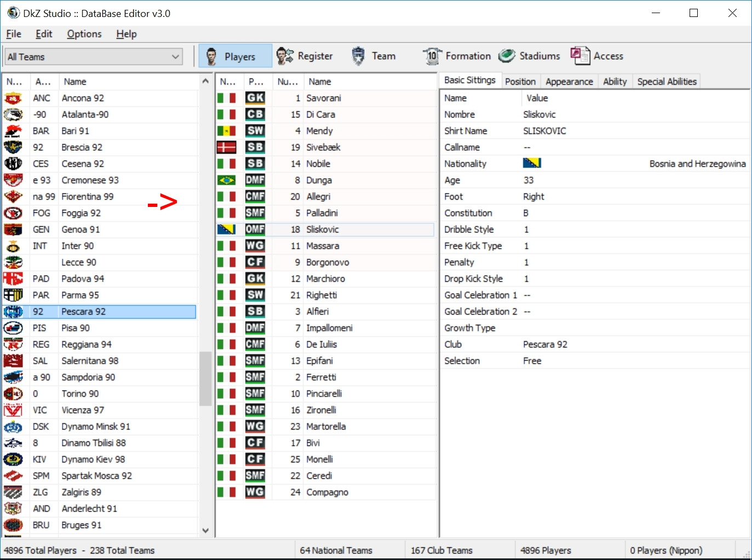Image resolution: width=752 pixels, height=560 pixels.
Task: Open the Access database icon
Action: 580,56
